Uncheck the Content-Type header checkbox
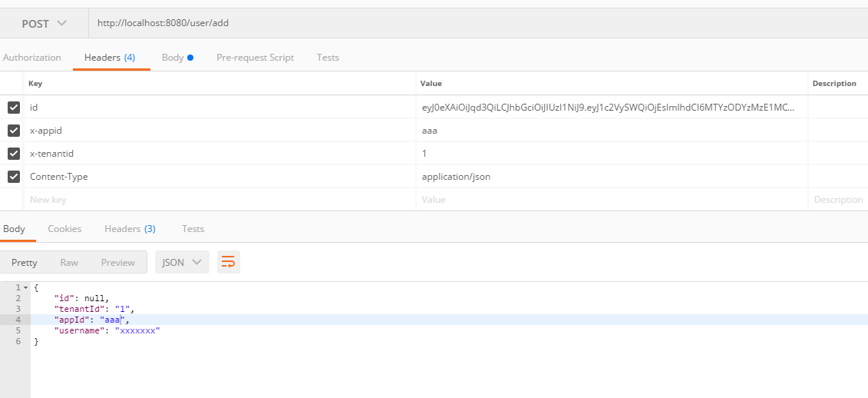 pyautogui.click(x=14, y=177)
